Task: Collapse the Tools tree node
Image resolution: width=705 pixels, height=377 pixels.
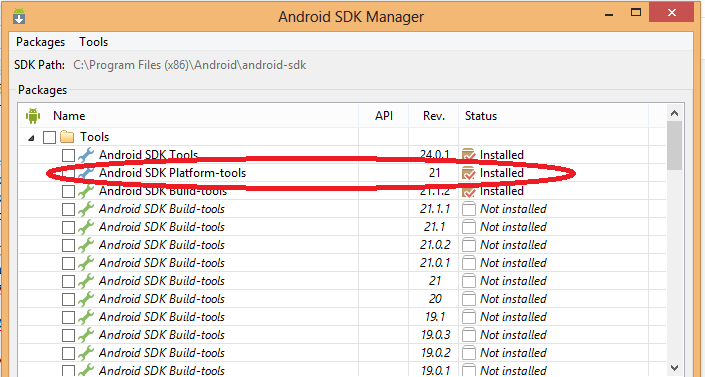Action: click(31, 138)
